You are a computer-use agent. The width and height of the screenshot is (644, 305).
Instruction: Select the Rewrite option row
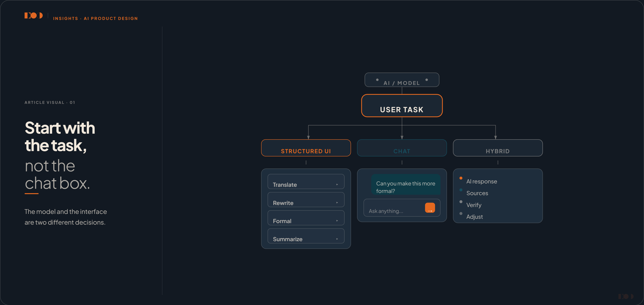tap(306, 200)
